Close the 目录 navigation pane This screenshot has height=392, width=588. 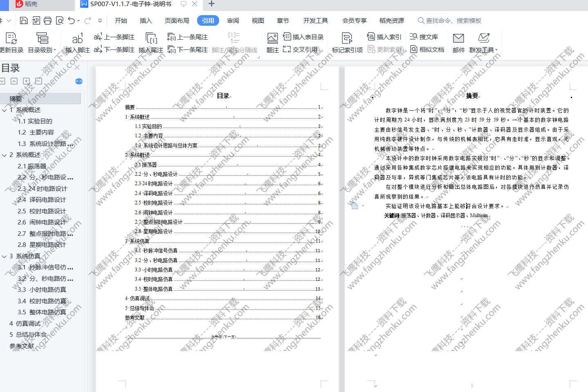(77, 67)
